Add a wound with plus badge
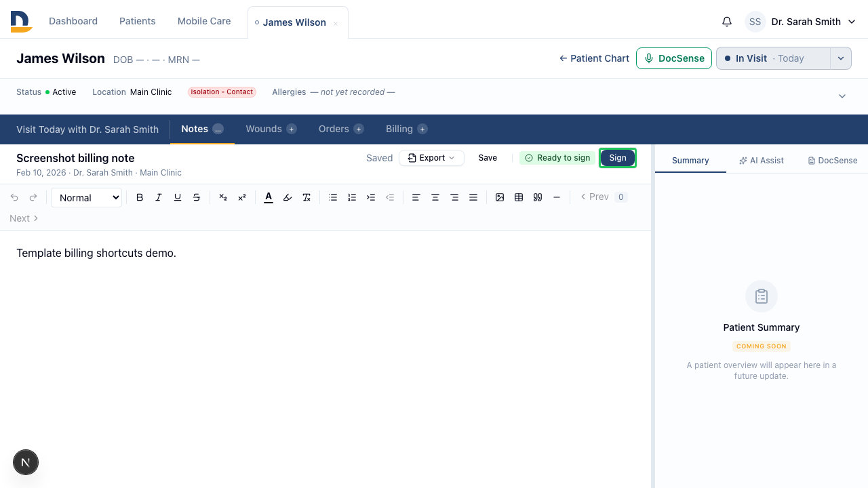The image size is (868, 488). tap(291, 129)
